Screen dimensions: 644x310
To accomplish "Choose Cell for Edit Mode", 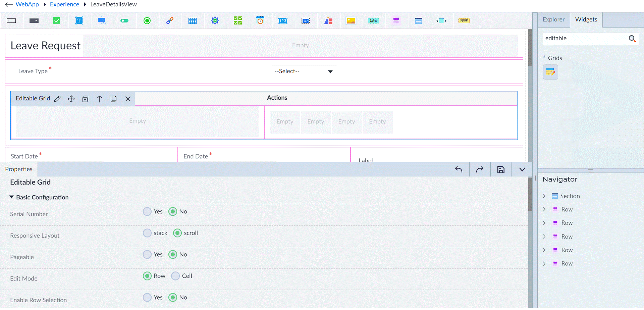I will click(175, 276).
